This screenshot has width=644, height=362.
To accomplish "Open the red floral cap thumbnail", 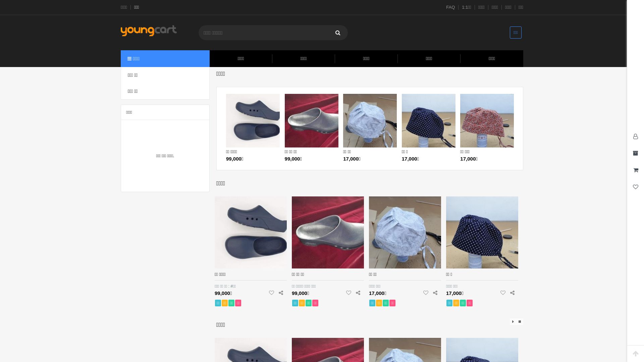I will pyautogui.click(x=487, y=121).
